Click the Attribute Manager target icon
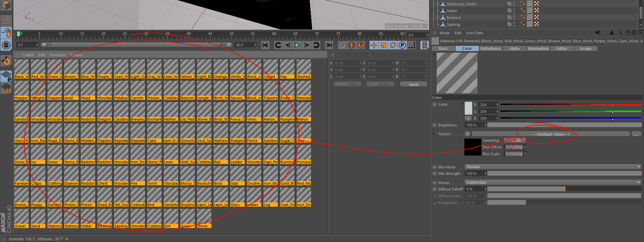 coord(634,33)
